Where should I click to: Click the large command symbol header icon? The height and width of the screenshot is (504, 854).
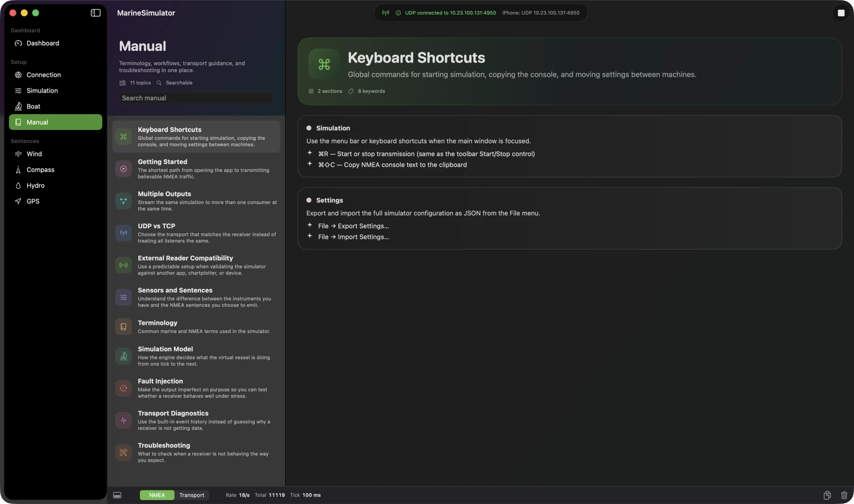click(x=324, y=65)
